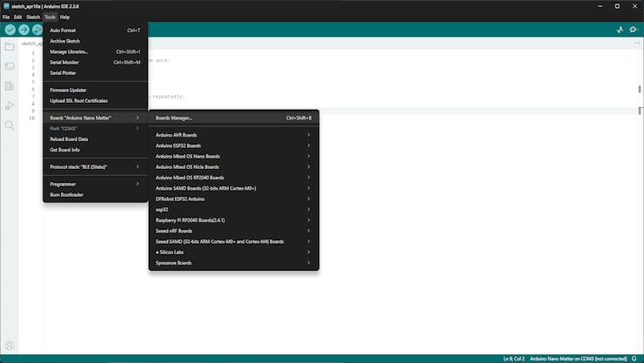Expand the esp32 boards list
644x363 pixels.
[x=234, y=210]
